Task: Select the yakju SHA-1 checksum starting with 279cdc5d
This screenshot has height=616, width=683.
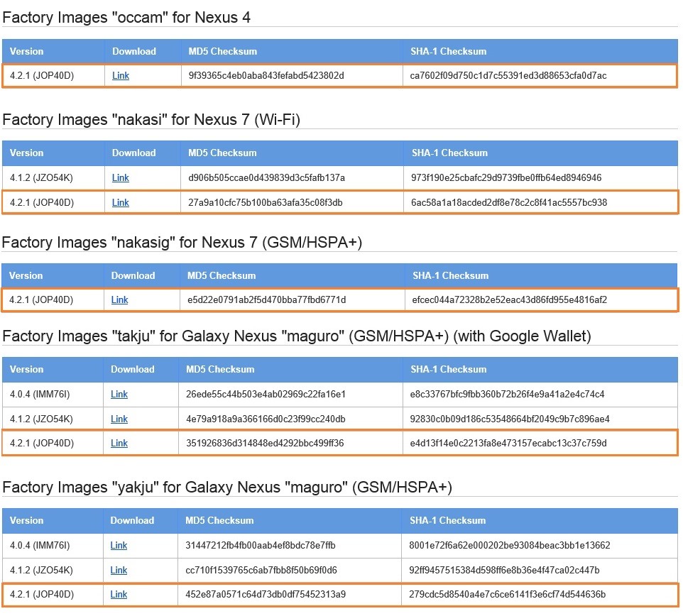Action: tap(507, 595)
